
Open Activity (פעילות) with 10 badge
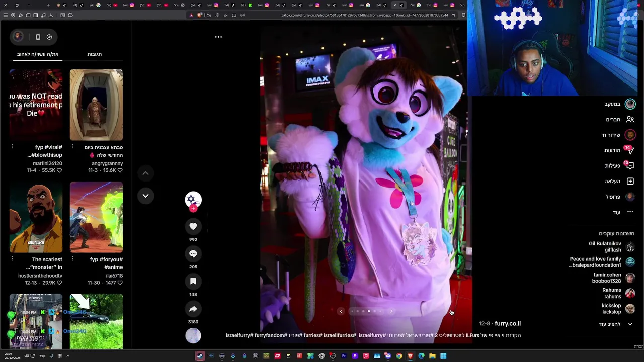tap(619, 166)
